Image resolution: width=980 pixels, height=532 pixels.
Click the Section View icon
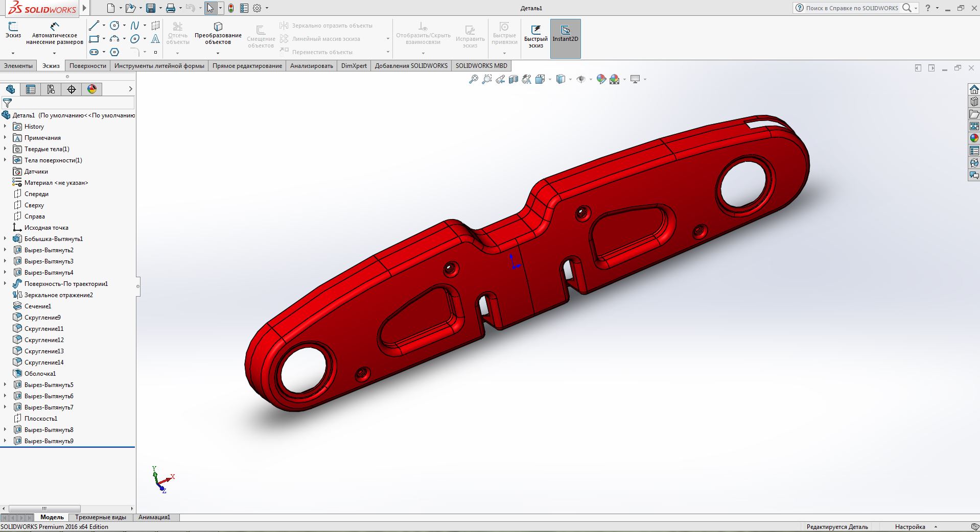pyautogui.click(x=514, y=79)
